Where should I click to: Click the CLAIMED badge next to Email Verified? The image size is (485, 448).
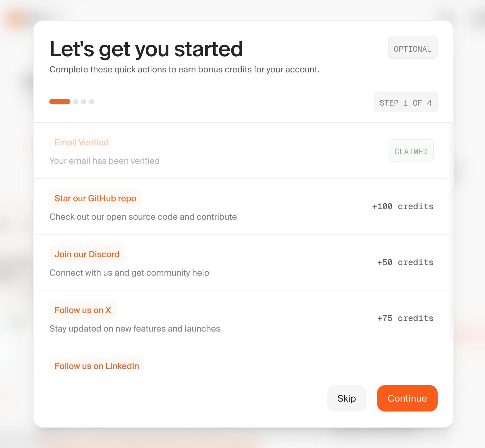point(411,150)
